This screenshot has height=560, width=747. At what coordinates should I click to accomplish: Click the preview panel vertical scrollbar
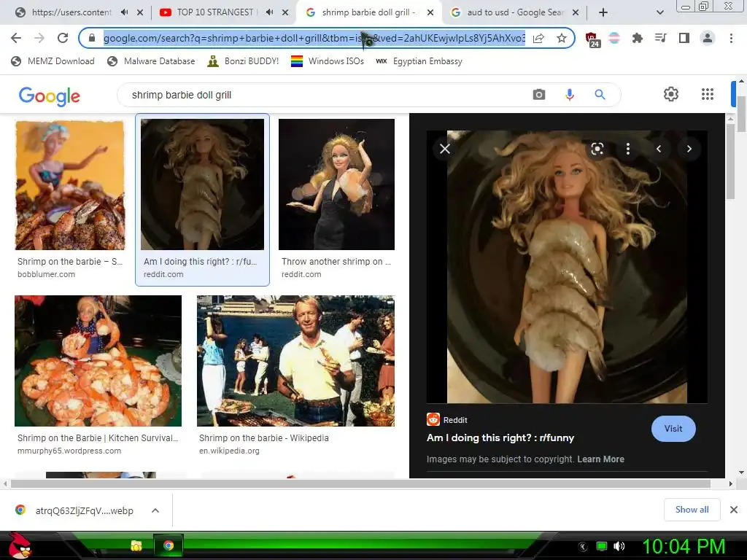click(x=730, y=160)
